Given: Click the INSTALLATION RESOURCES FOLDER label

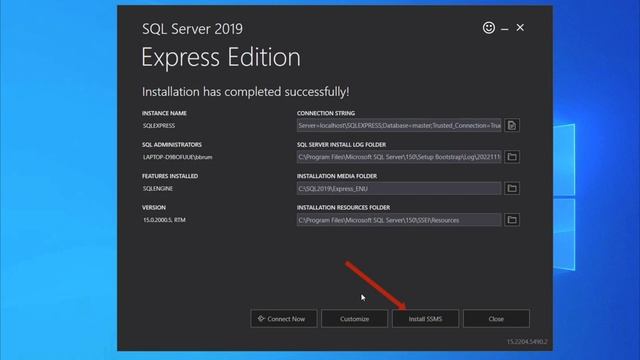Looking at the screenshot, I should (343, 207).
